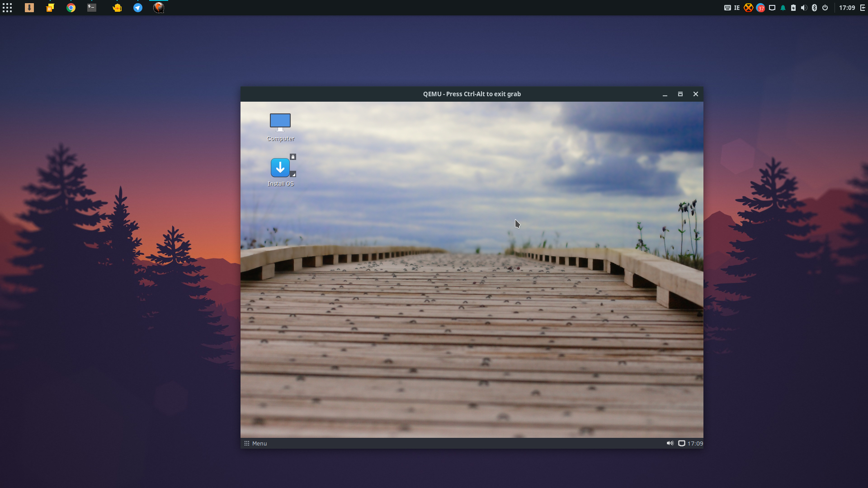Open host volume control in system tray
This screenshot has width=868, height=488.
click(804, 8)
